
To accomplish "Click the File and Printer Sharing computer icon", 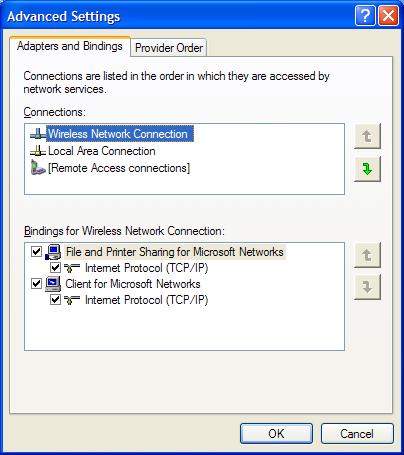I will coord(53,252).
